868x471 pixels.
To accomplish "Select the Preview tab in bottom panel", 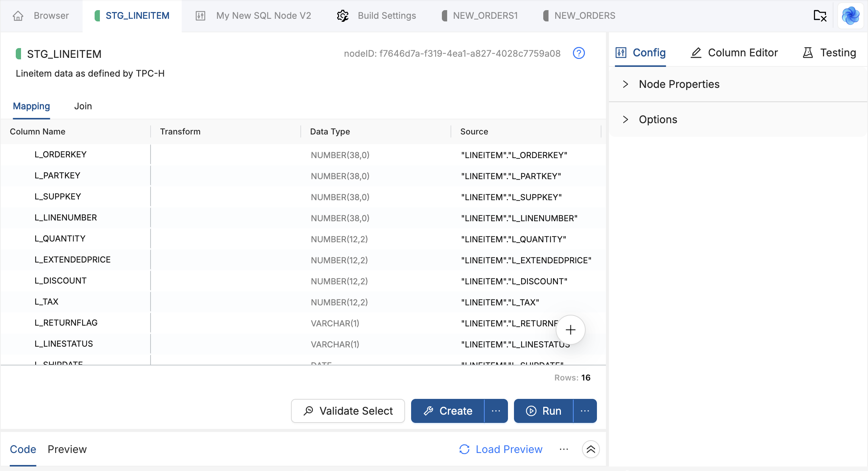I will (x=67, y=449).
